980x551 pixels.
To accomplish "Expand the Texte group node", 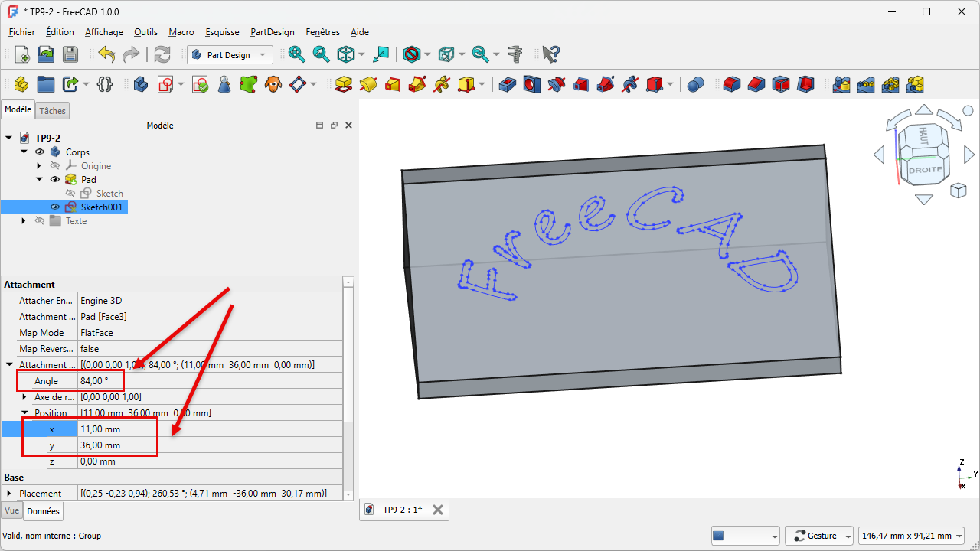I will click(x=24, y=221).
